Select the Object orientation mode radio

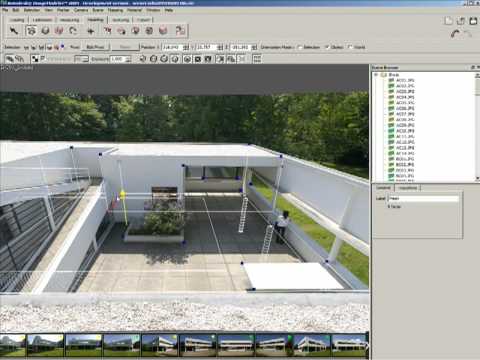[327, 47]
